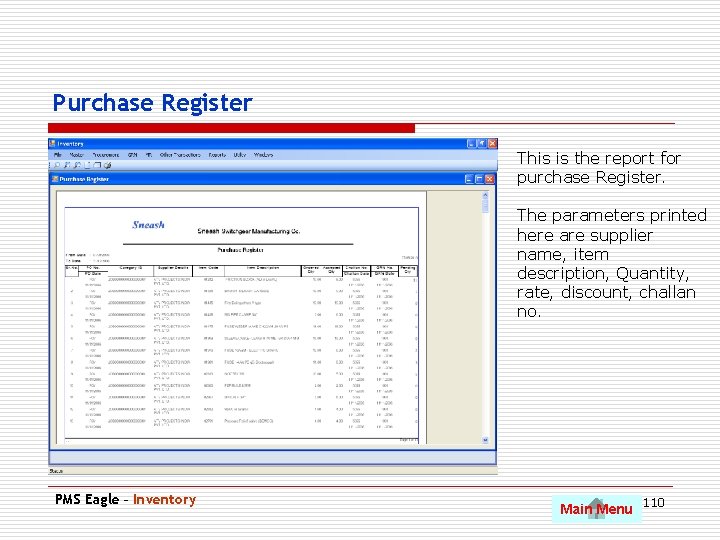Open the File menu
Image resolution: width=720 pixels, height=540 pixels.
[58, 155]
